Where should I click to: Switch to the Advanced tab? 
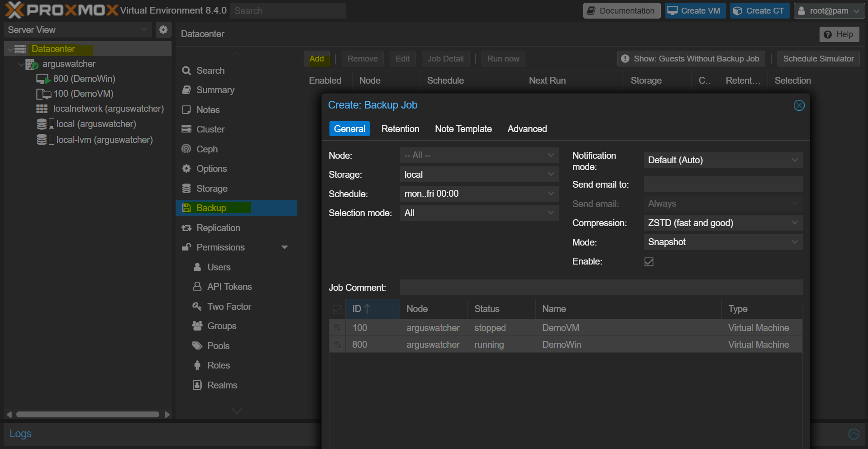tap(527, 129)
